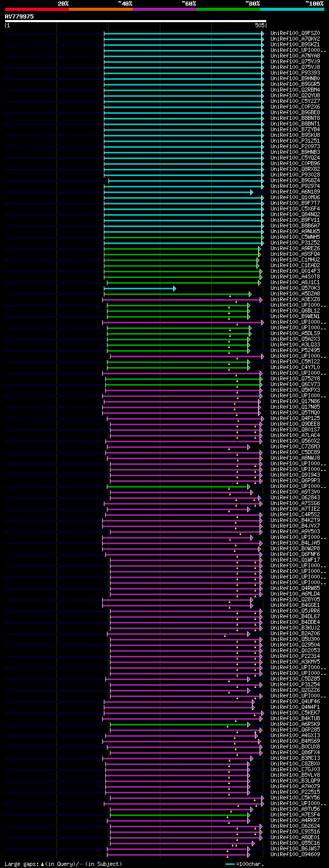
Task: Select label UniRef100_O94609
Action: (x=295, y=854)
